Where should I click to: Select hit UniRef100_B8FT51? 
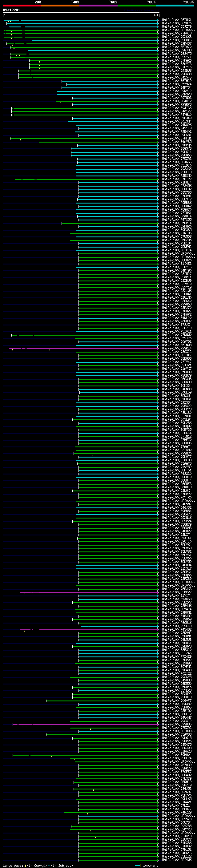point(177,470)
